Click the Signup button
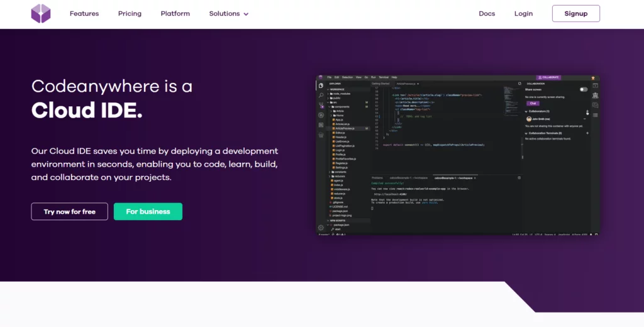Screen dimensions: 644x327 576,14
